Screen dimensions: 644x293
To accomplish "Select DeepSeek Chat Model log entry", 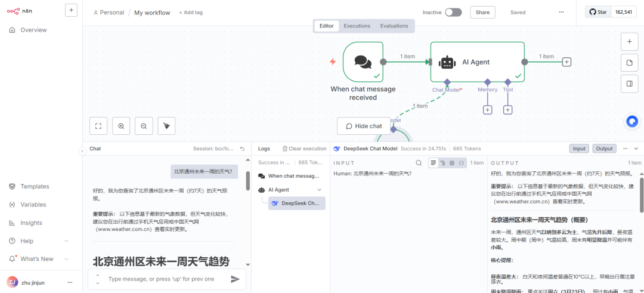I will point(297,203).
